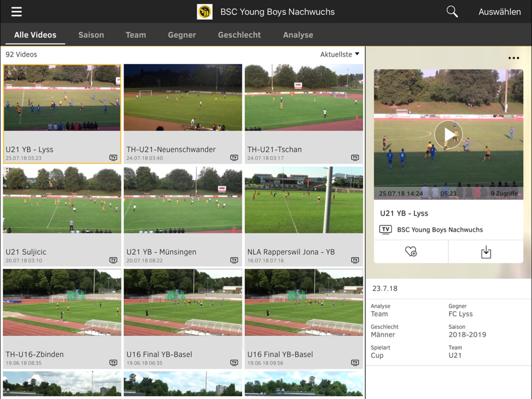Click the Spielart value Cup
532x399 pixels.
point(377,355)
